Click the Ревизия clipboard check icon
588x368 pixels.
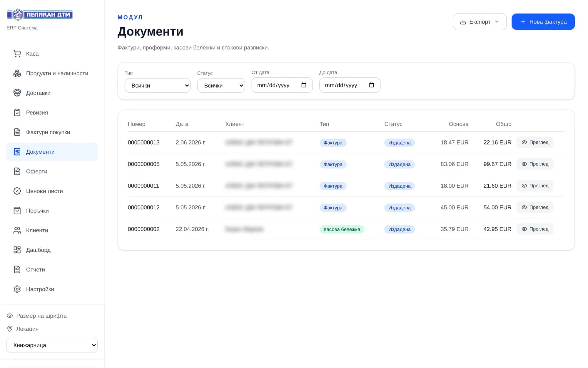click(17, 112)
